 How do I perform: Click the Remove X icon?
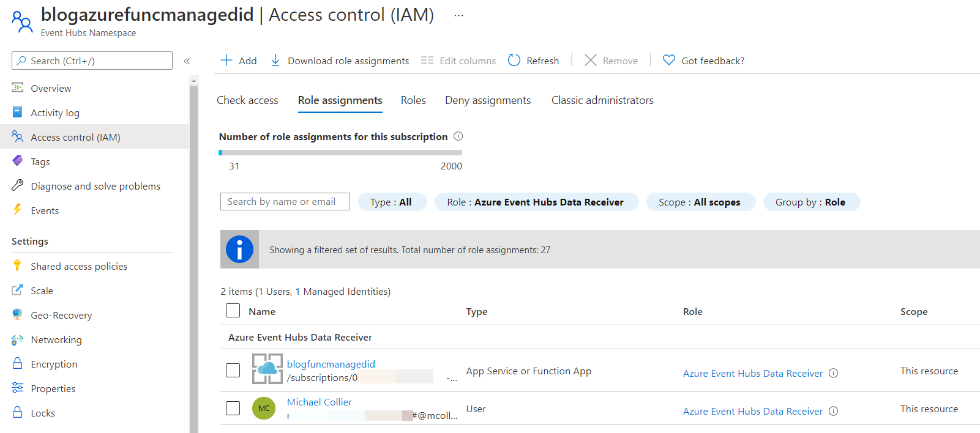590,60
